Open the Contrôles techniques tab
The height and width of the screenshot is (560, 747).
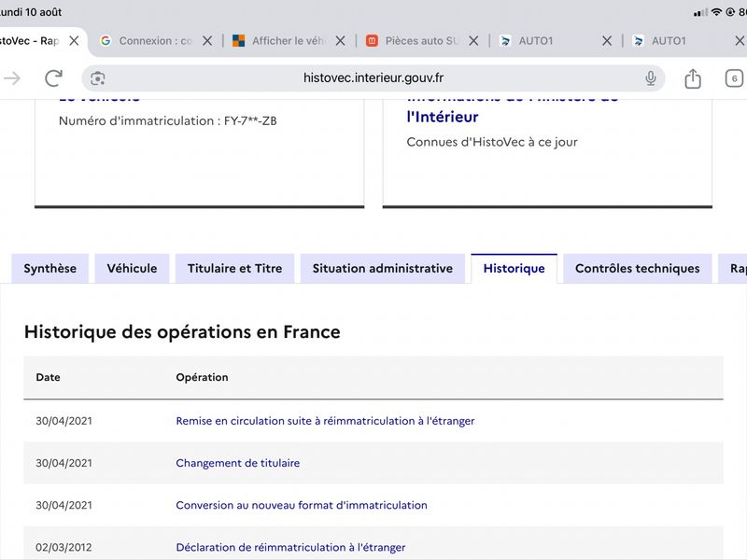(638, 269)
